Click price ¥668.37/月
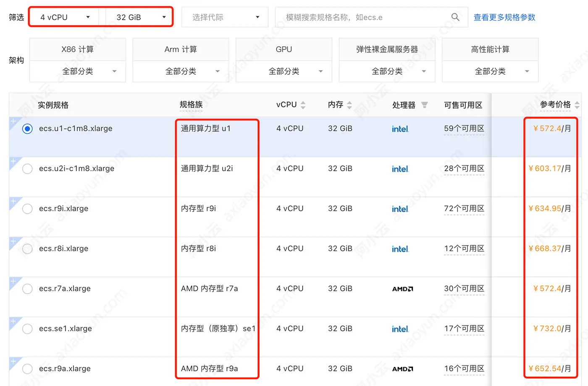 tap(550, 249)
